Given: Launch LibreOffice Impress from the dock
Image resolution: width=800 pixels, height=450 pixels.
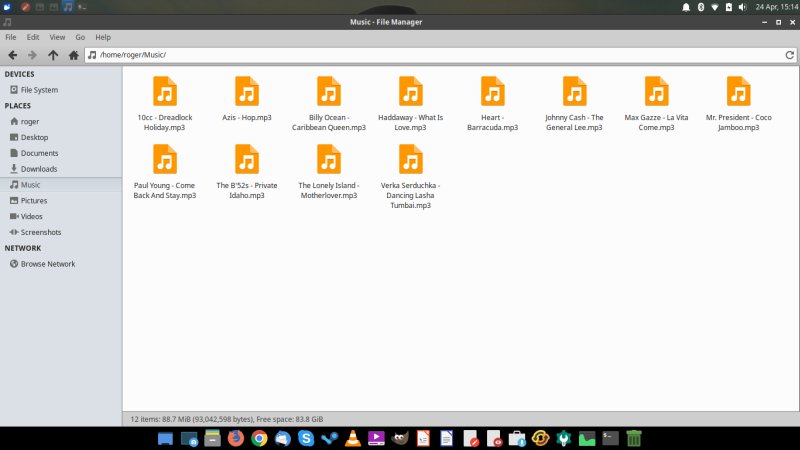Looking at the screenshot, I should click(423, 438).
